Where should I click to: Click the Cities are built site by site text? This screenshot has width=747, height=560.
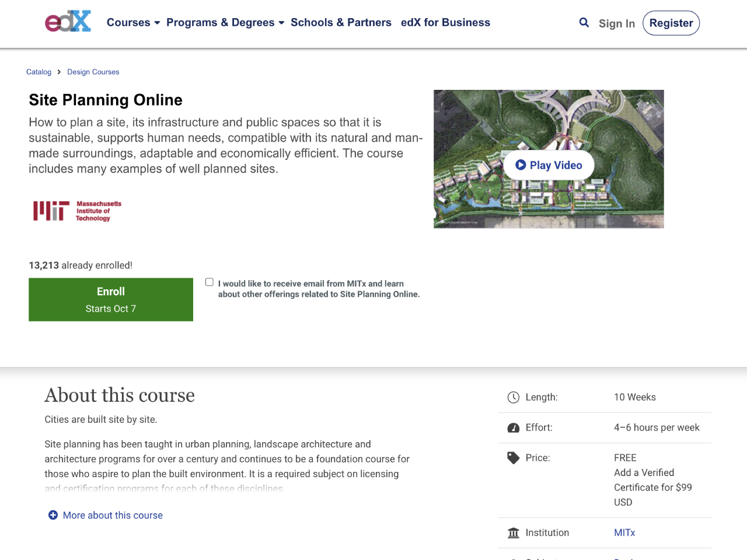[x=101, y=419]
